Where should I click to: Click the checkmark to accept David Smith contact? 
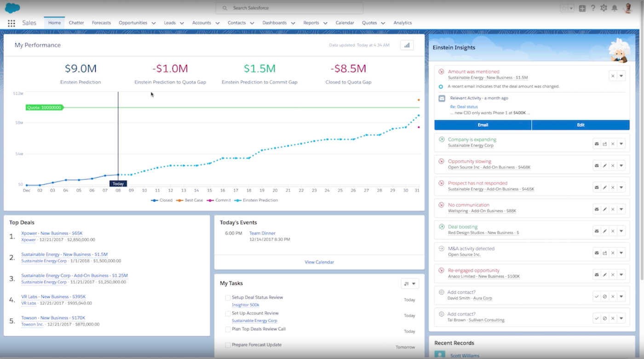[x=597, y=296]
